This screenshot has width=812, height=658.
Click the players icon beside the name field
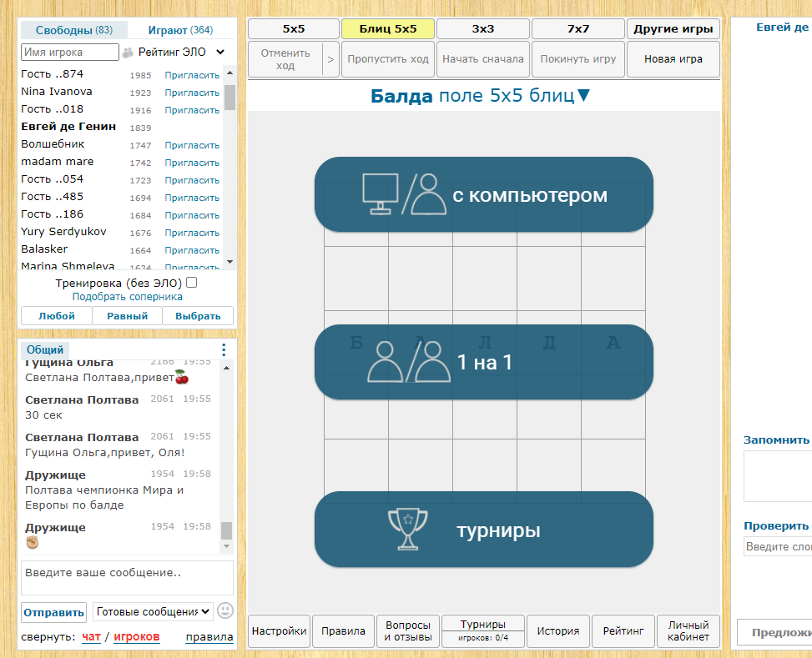tap(128, 53)
